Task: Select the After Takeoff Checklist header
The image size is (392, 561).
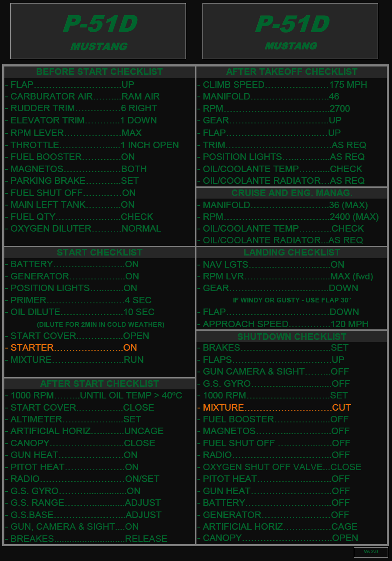Action: [x=292, y=72]
